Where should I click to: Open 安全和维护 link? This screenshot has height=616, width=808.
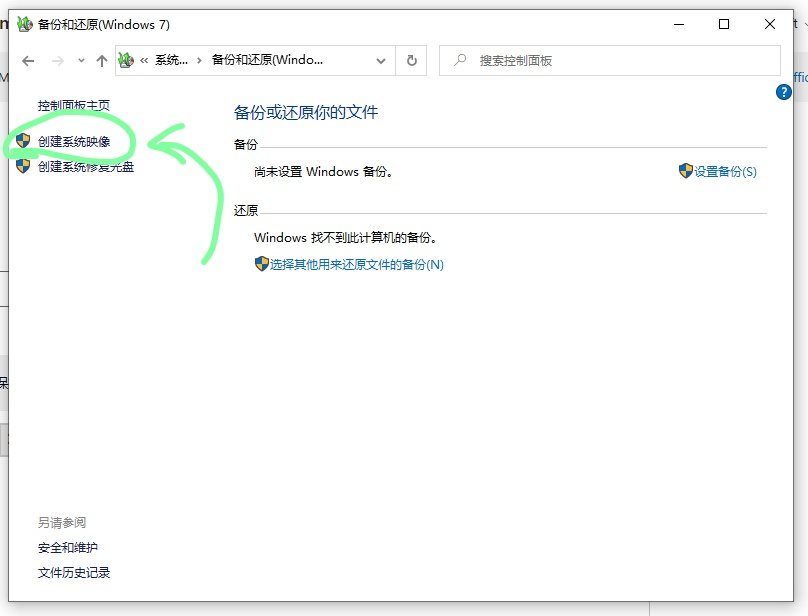point(68,547)
